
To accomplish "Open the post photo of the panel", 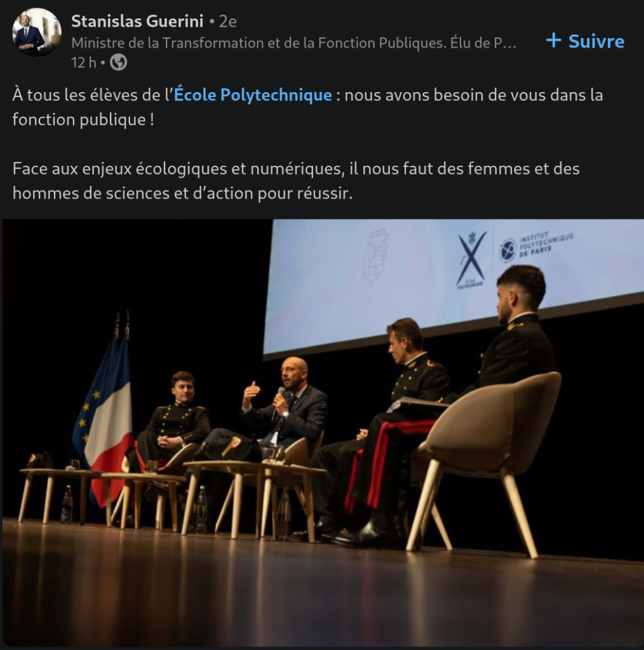I will 323,432.
